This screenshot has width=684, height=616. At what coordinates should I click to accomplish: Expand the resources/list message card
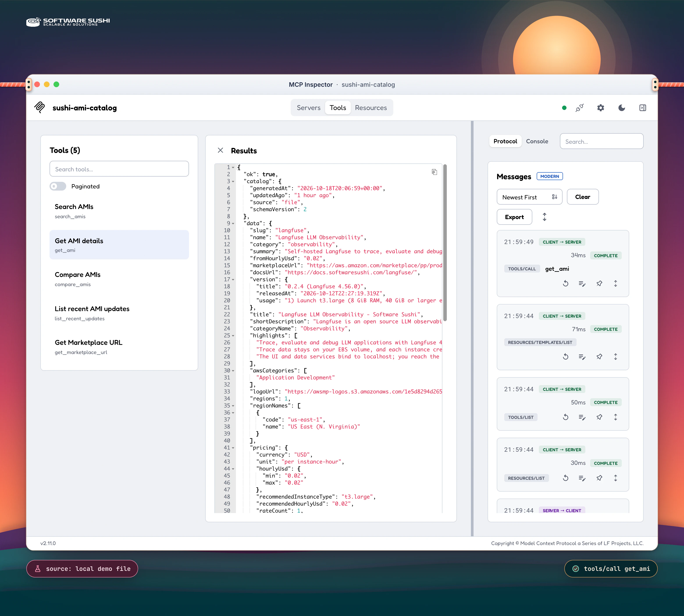pos(616,478)
